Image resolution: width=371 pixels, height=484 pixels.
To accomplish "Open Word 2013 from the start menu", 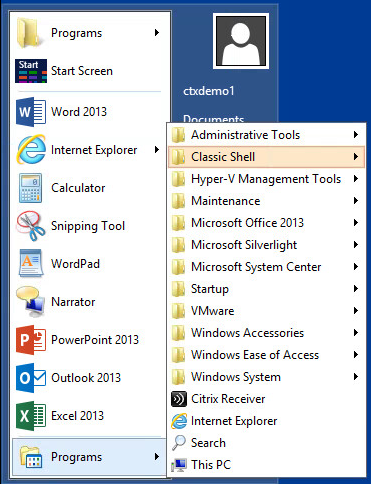I will (x=88, y=112).
